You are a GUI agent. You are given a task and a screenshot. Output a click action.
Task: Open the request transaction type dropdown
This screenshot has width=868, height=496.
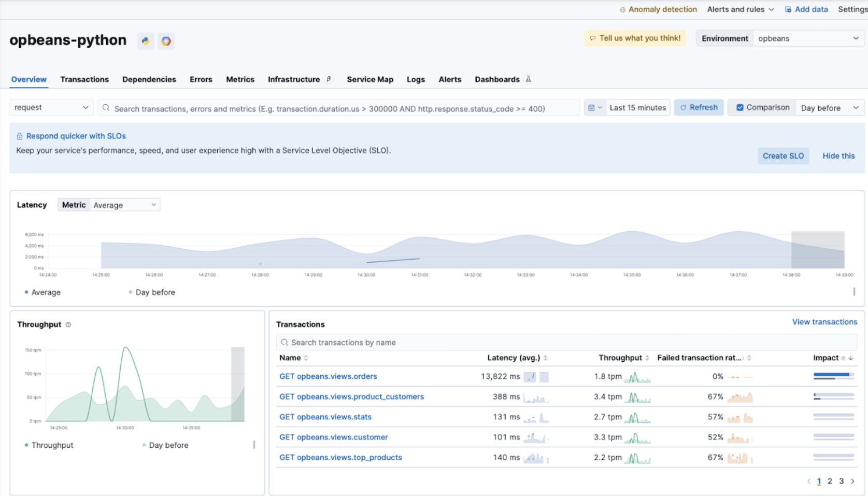51,108
